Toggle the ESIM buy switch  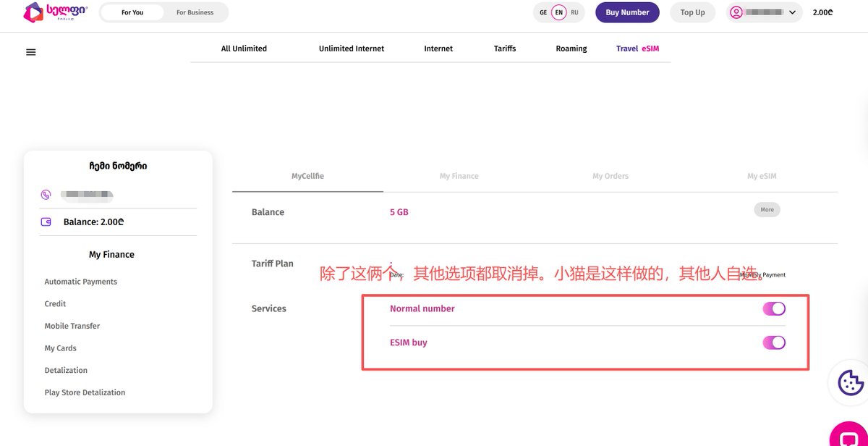coord(774,342)
